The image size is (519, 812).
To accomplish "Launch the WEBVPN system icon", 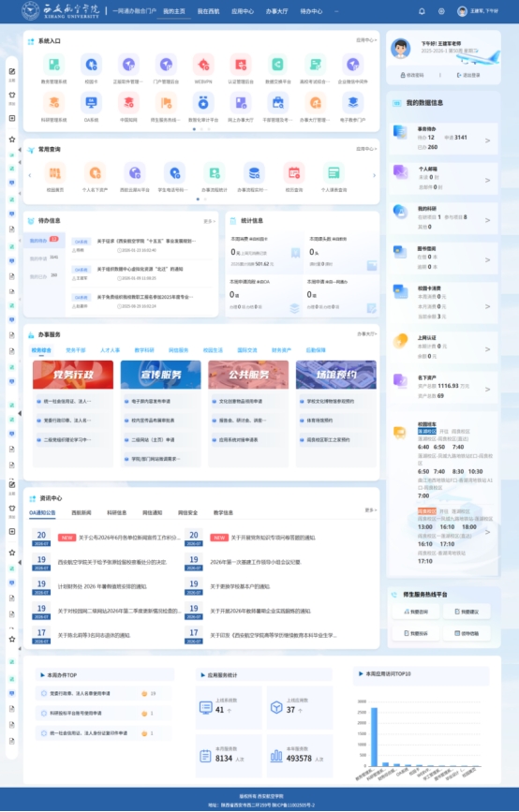I will point(203,65).
